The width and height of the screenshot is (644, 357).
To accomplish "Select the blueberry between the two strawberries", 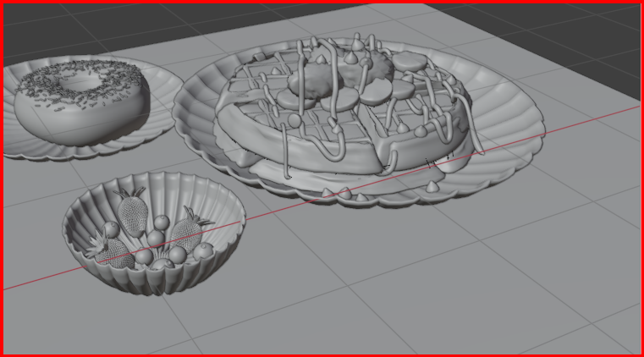I will (x=160, y=222).
